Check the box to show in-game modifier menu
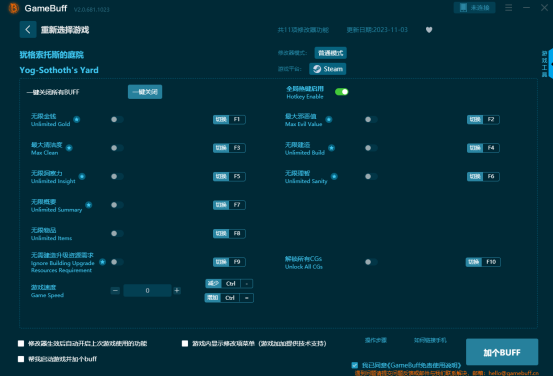Viewport: 554px width, 377px height. coord(185,343)
